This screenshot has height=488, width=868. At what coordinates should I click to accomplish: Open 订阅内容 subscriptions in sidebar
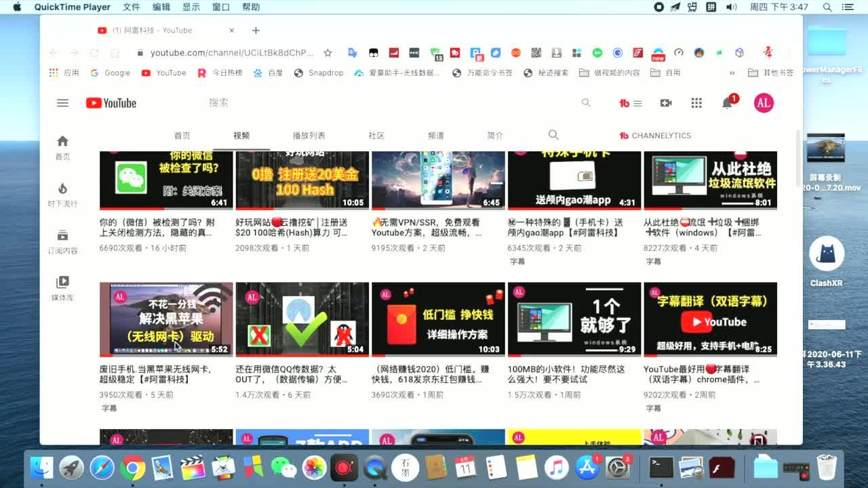tap(62, 242)
